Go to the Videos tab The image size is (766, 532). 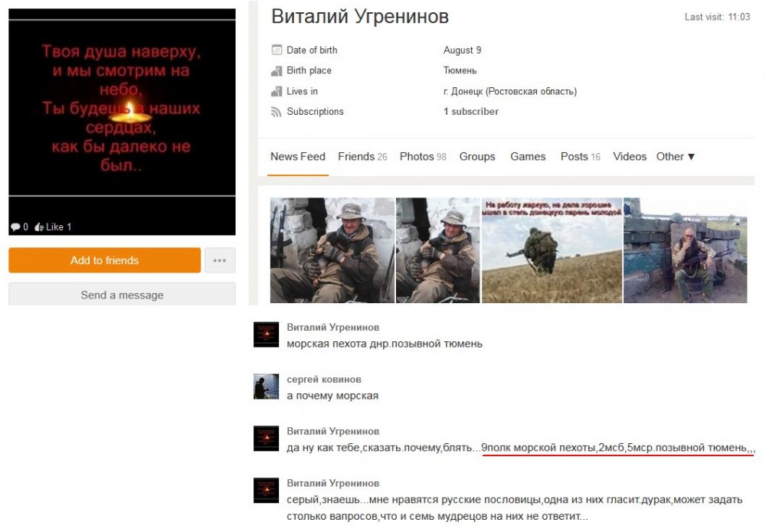pos(629,157)
